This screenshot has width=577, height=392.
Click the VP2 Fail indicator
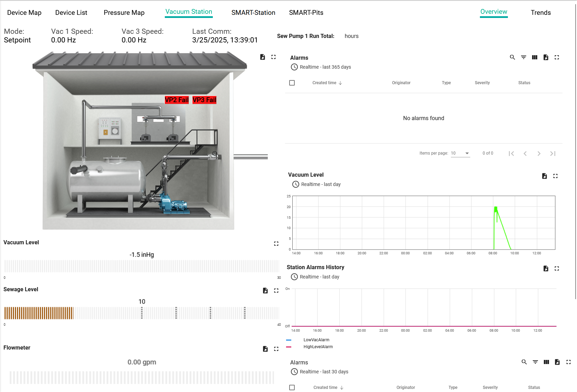coord(177,100)
